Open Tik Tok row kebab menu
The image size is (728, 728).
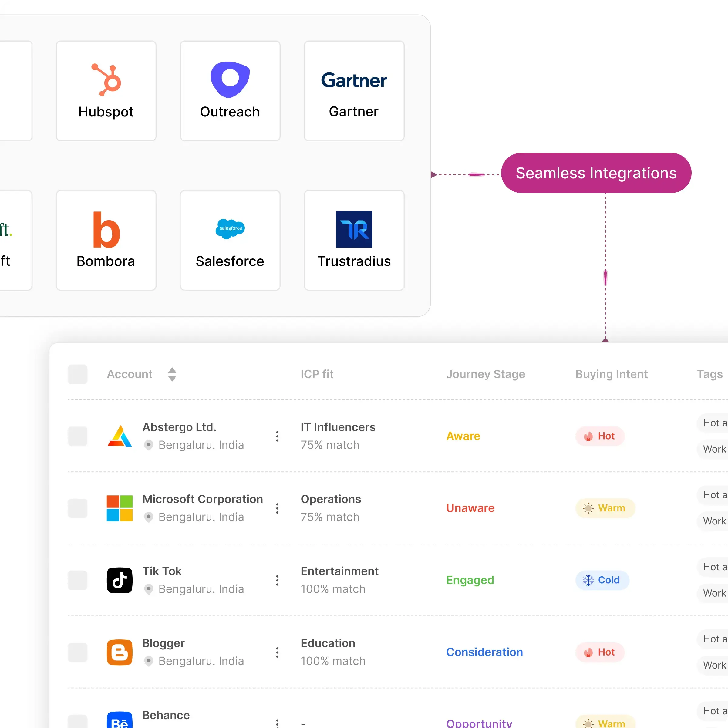click(x=277, y=580)
